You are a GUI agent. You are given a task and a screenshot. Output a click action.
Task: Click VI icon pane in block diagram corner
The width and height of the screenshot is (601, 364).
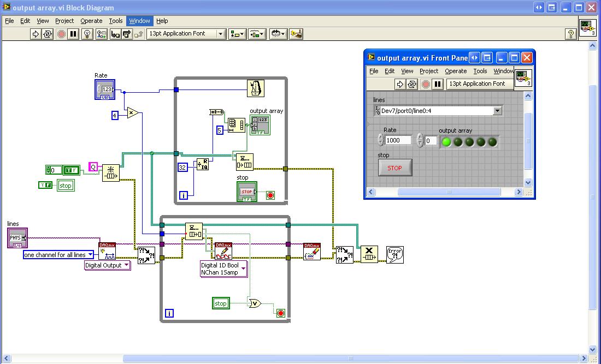[x=587, y=27]
